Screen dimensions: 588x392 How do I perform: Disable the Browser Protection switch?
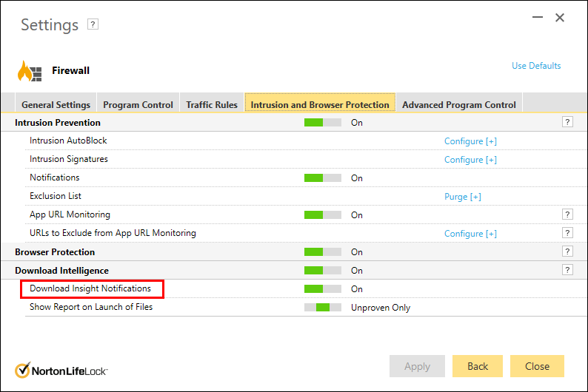pyautogui.click(x=323, y=252)
